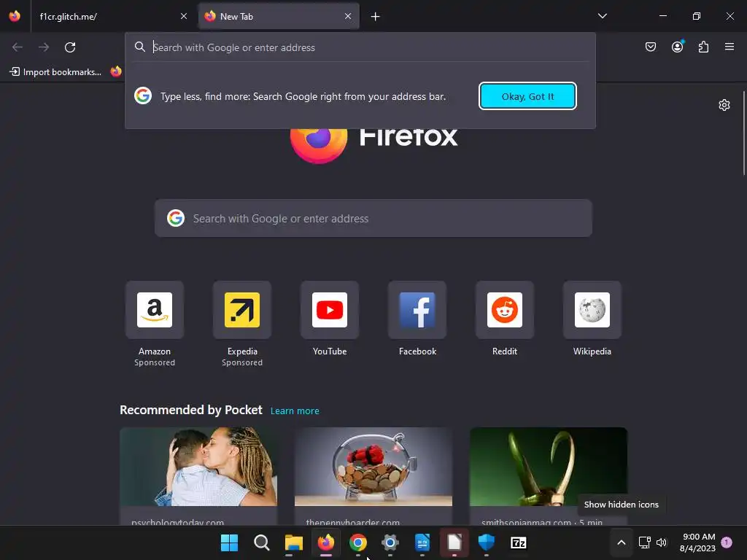
Task: Open clock showing 9:00 AM 8/4/2023
Action: [698, 542]
